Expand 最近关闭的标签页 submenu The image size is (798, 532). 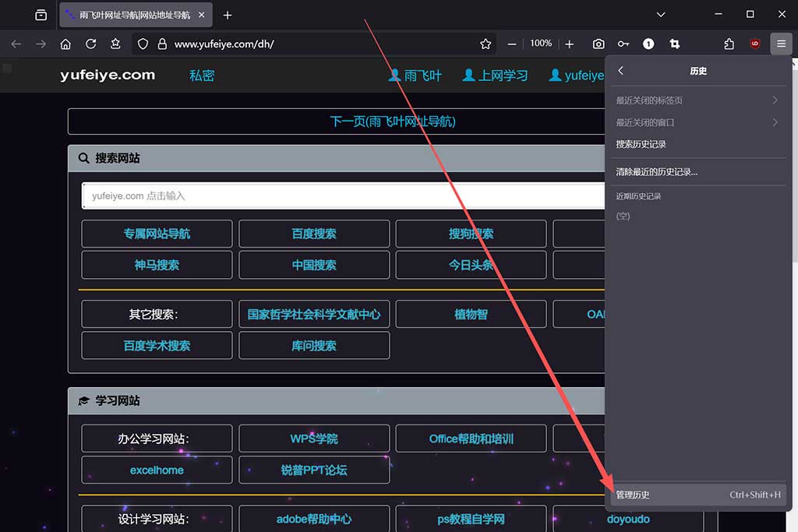pos(698,100)
